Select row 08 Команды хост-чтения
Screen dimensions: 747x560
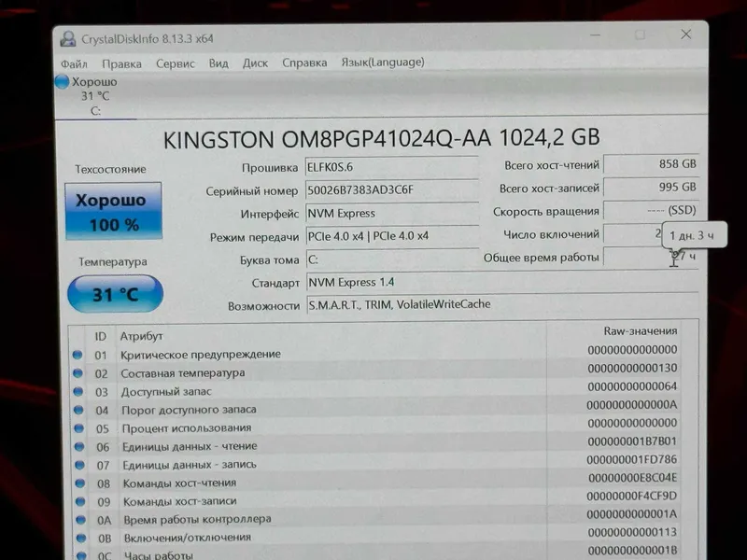point(375,482)
